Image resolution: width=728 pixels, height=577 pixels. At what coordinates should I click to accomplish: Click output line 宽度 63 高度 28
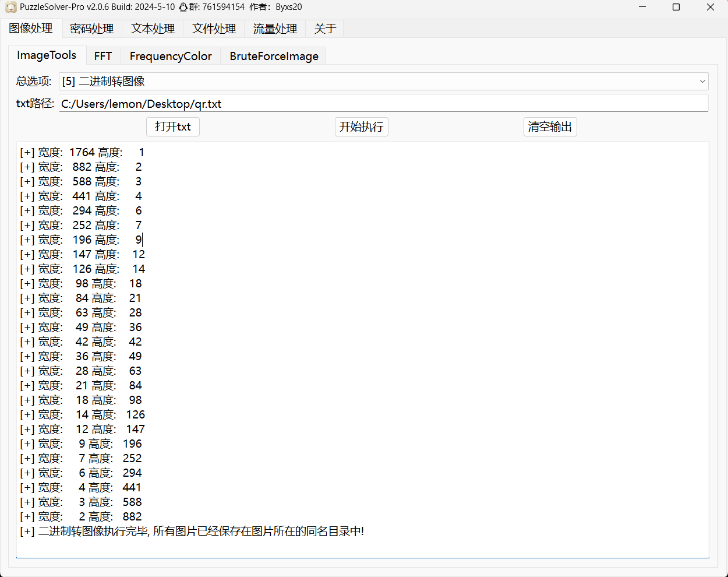click(81, 313)
